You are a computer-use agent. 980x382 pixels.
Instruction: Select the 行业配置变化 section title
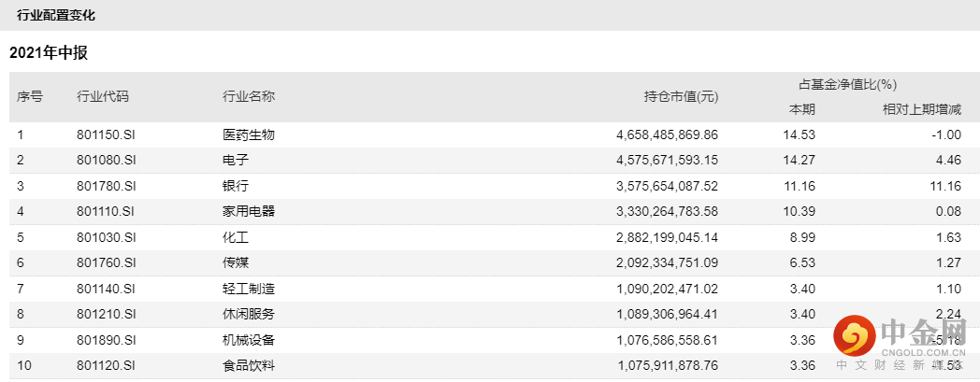[x=56, y=16]
